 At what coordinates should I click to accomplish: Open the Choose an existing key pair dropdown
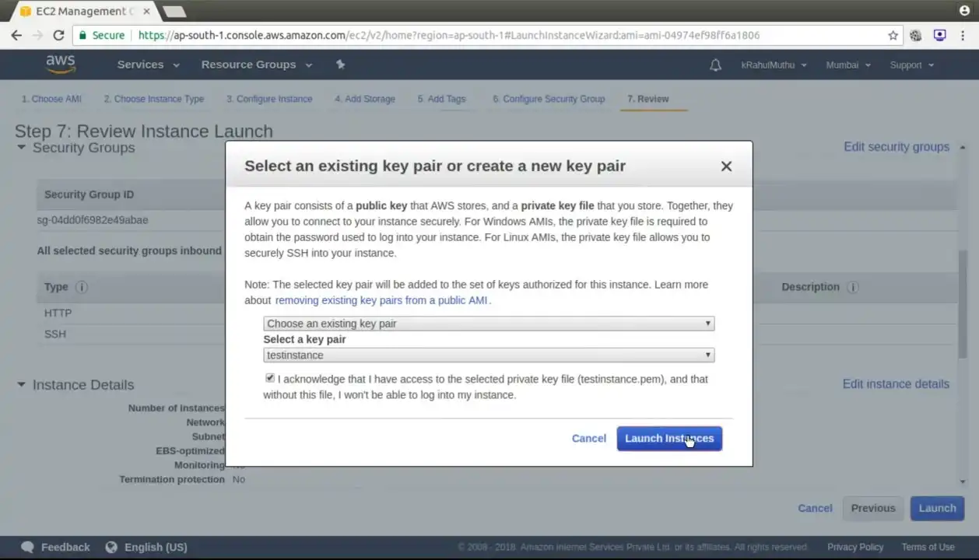(x=489, y=324)
